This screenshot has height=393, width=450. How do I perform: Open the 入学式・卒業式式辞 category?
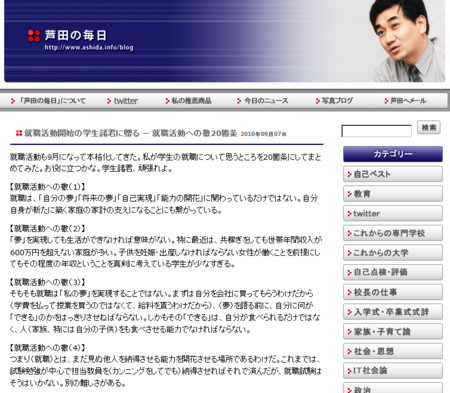393,312
